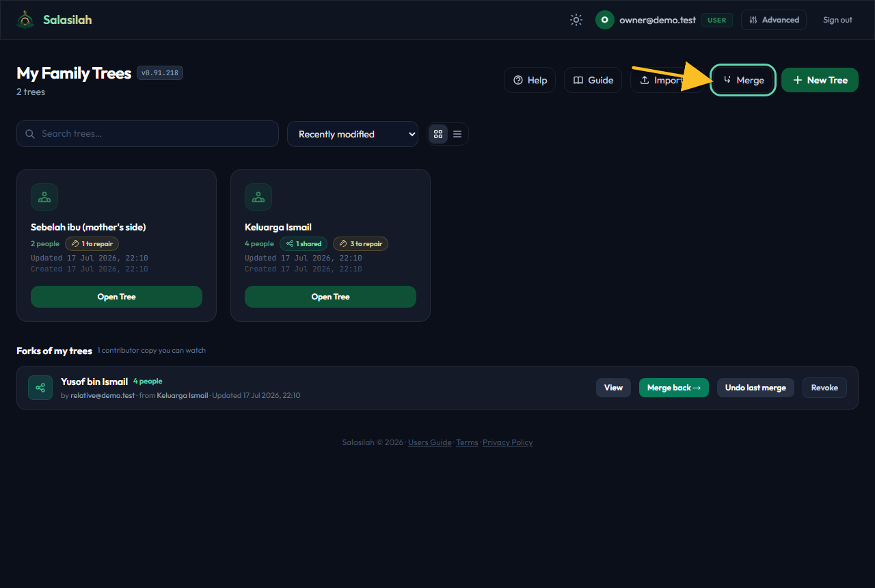The height and width of the screenshot is (588, 875).
Task: Revoke the Yusof bin Ismail fork
Action: (x=824, y=388)
